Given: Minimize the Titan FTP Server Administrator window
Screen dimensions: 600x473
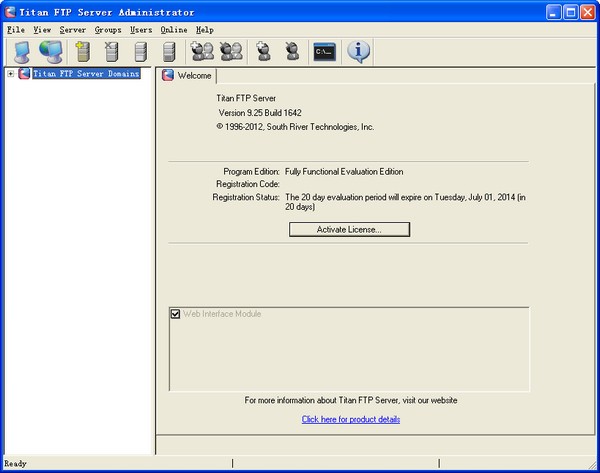Looking at the screenshot, I should point(553,12).
